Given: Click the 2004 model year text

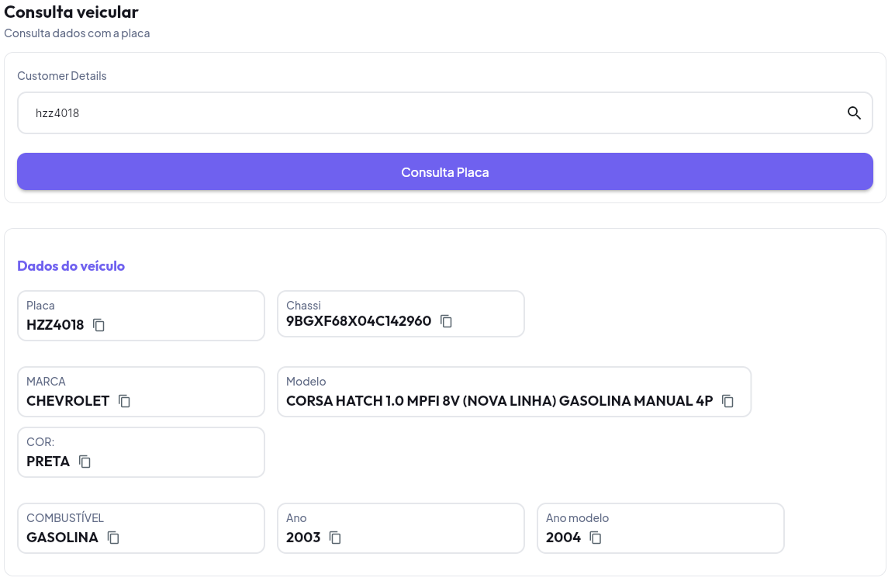Looking at the screenshot, I should (x=563, y=538).
